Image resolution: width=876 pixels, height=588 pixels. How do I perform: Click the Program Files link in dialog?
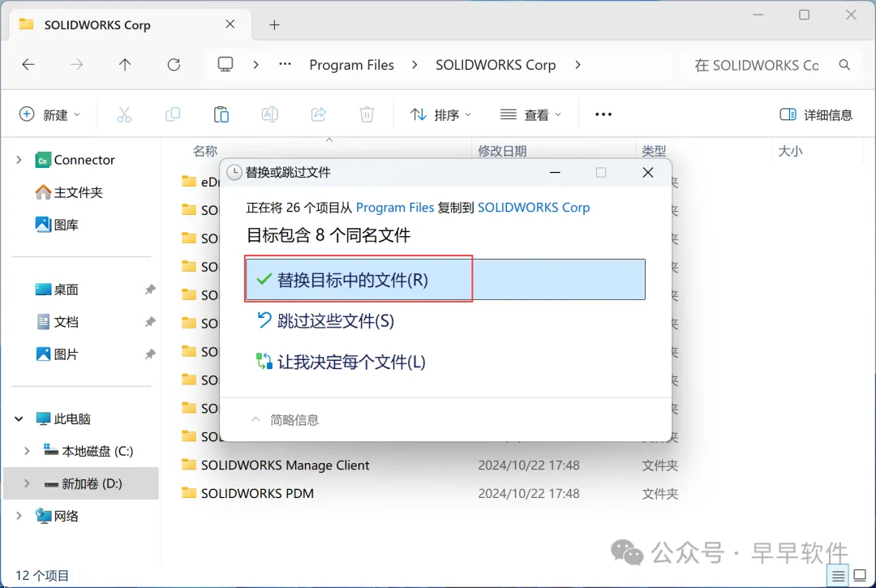(395, 207)
